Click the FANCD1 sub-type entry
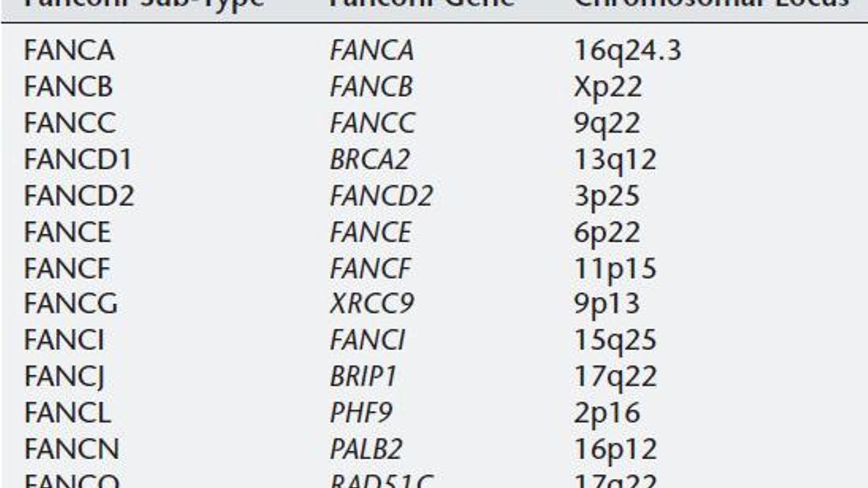The image size is (868, 488). click(78, 159)
